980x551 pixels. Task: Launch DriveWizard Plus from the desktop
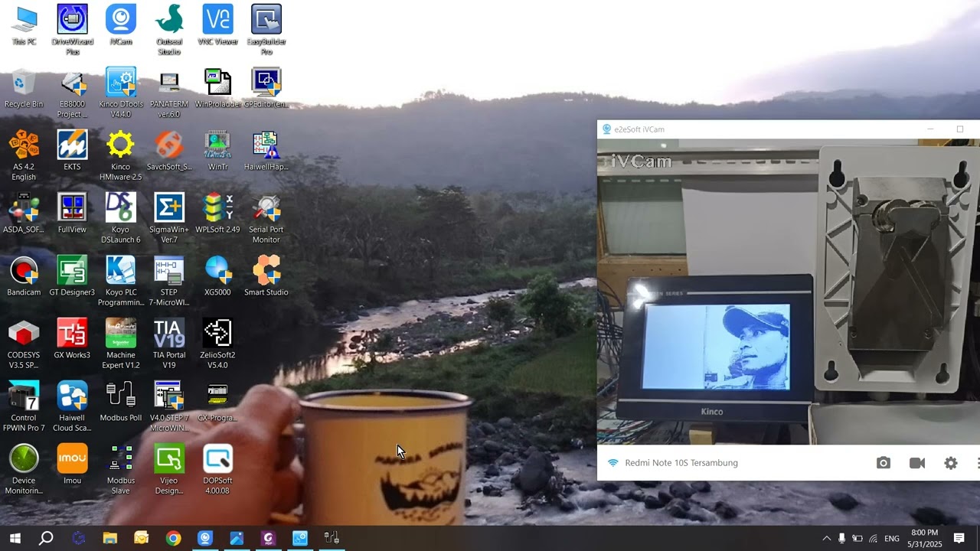pyautogui.click(x=72, y=31)
